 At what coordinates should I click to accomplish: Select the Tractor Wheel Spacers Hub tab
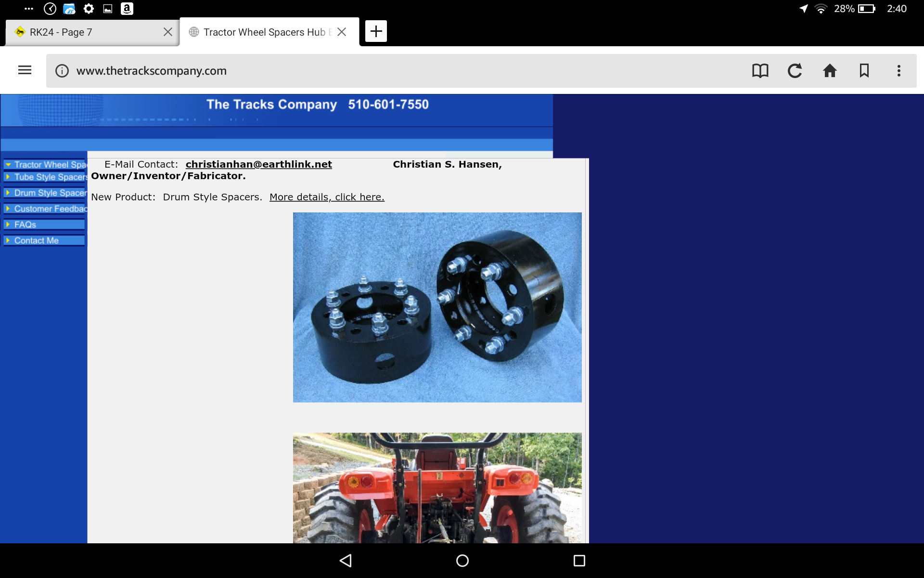pos(269,32)
